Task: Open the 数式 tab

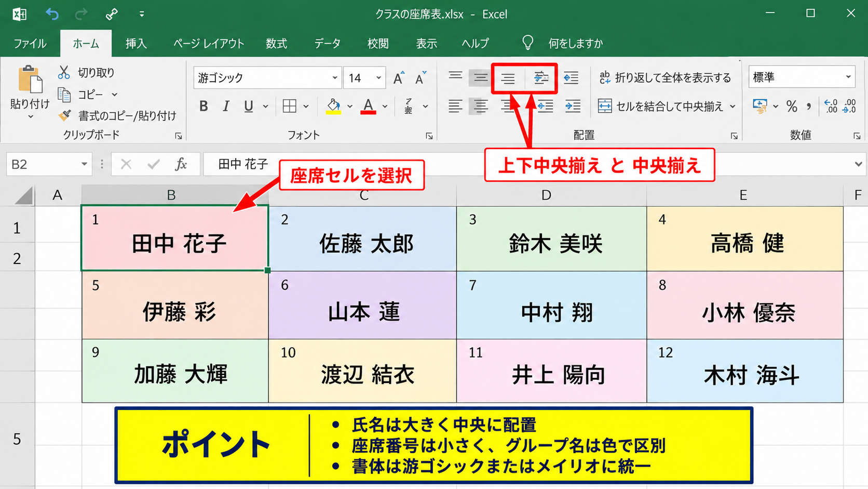Action: pyautogui.click(x=276, y=44)
